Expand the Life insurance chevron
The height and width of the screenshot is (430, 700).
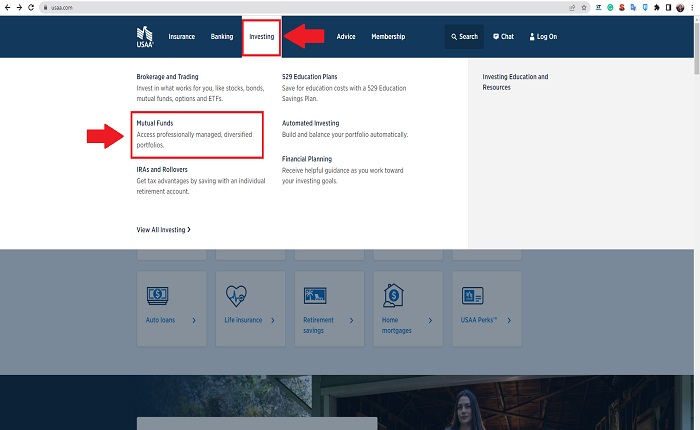click(x=273, y=320)
